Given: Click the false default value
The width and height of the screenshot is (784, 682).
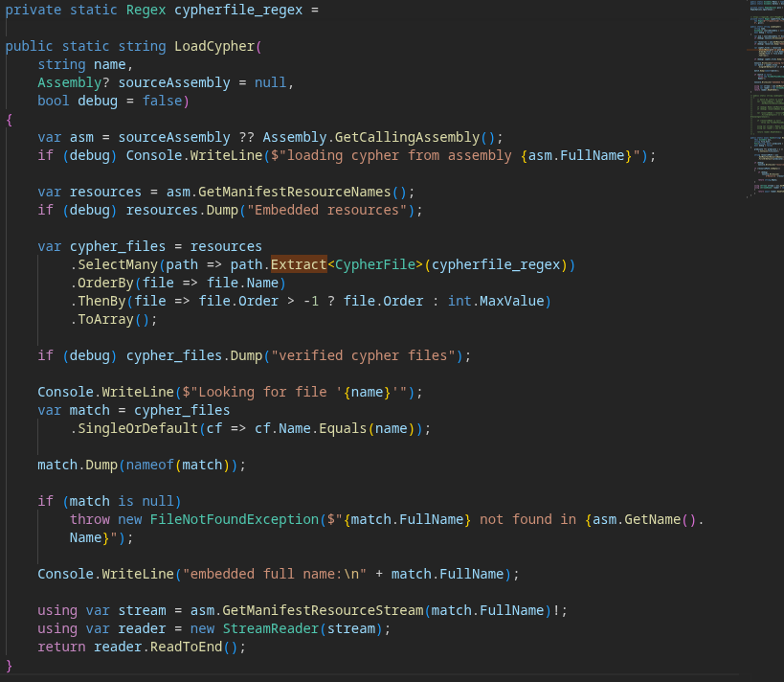Looking at the screenshot, I should [162, 101].
